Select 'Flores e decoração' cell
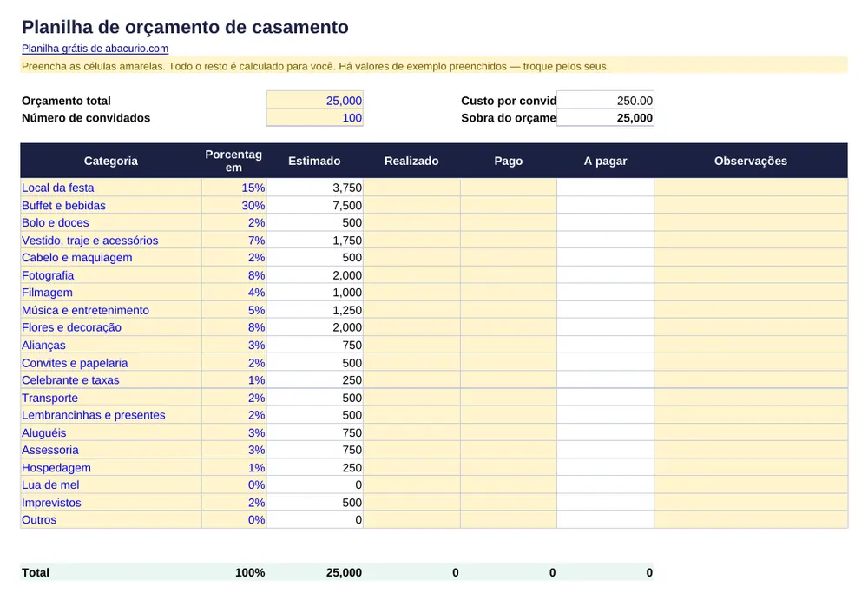This screenshot has height=600, width=868. point(111,327)
